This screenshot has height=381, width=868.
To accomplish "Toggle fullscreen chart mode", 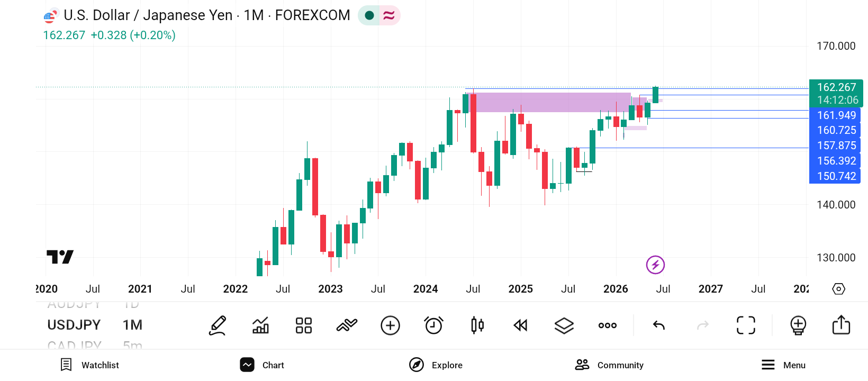I will tap(746, 325).
